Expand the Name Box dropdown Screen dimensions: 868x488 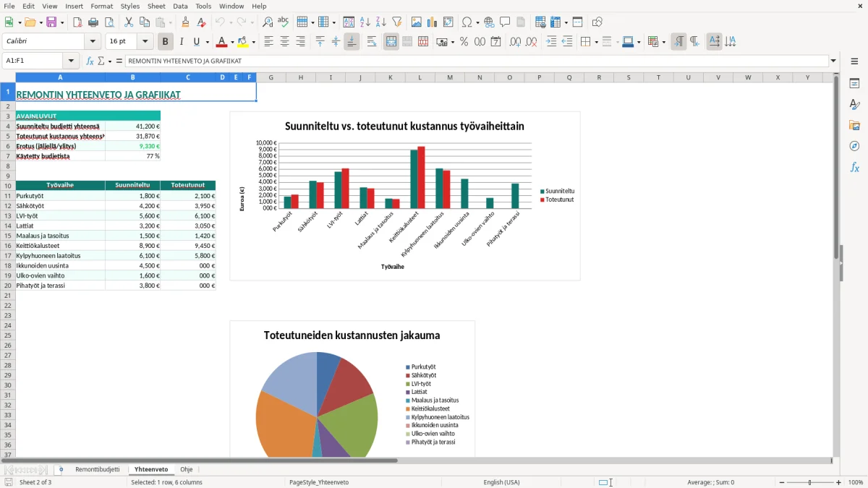71,61
